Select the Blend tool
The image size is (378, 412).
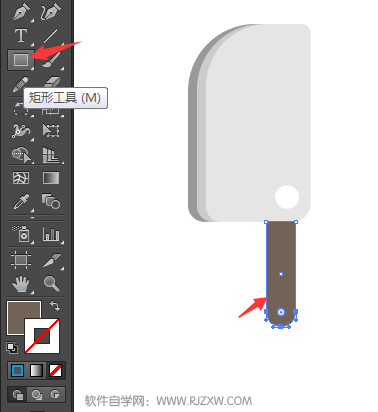point(51,202)
